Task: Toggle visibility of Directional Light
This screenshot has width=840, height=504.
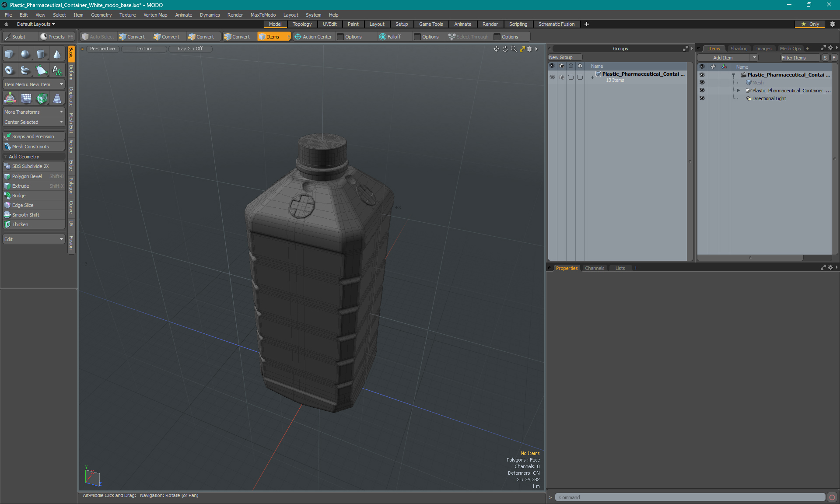Action: [702, 98]
